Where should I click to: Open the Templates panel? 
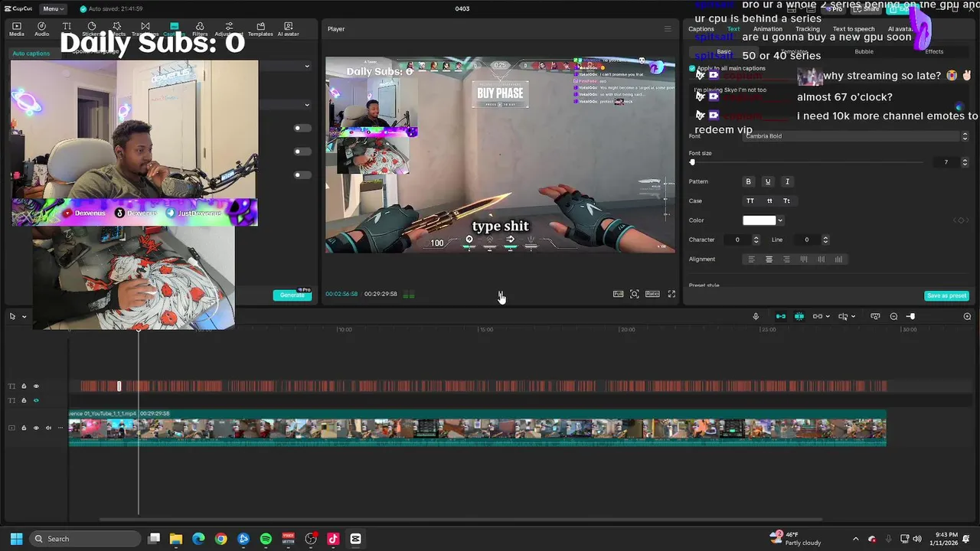tap(260, 29)
